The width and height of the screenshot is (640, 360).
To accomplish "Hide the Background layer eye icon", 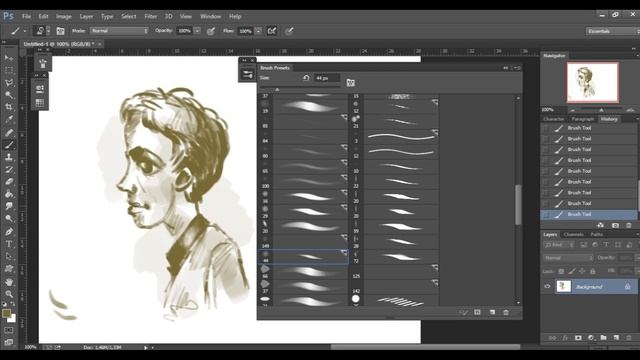I will coord(547,287).
